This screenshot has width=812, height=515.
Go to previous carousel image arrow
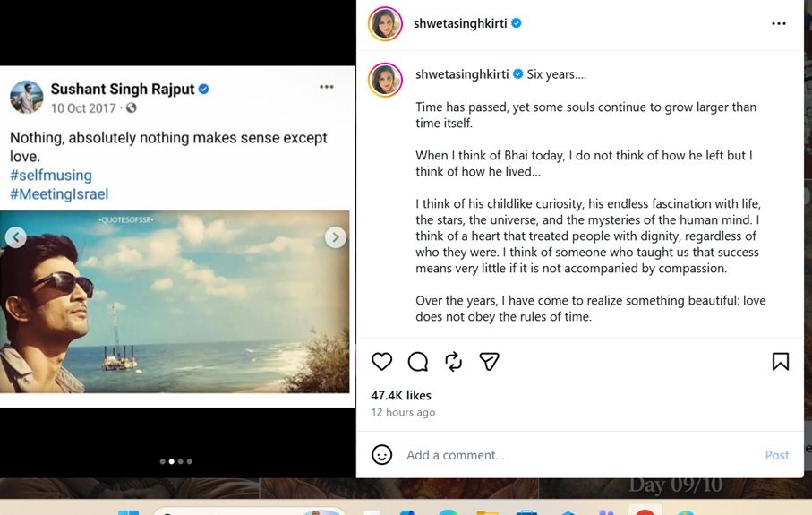click(x=16, y=237)
